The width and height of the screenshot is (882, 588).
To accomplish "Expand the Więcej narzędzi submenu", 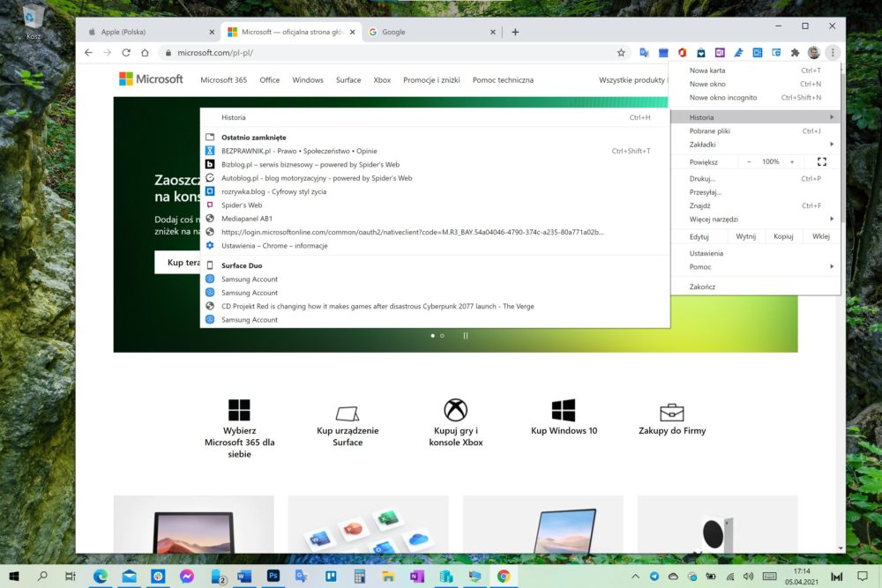I will [756, 220].
